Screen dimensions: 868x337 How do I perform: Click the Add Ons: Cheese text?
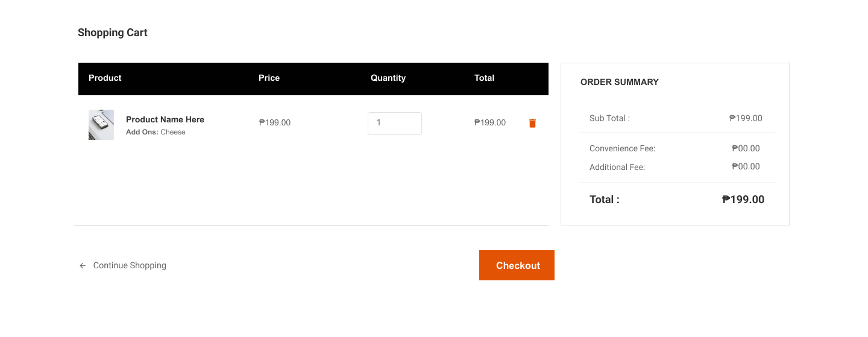click(x=156, y=132)
